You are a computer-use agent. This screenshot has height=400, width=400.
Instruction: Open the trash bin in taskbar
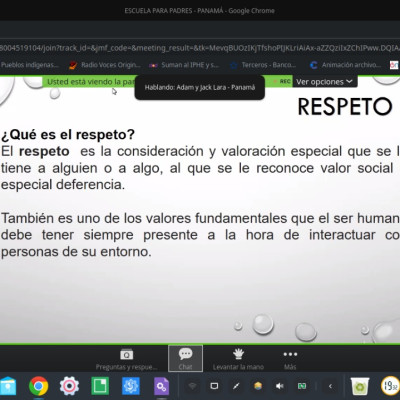tap(360, 386)
